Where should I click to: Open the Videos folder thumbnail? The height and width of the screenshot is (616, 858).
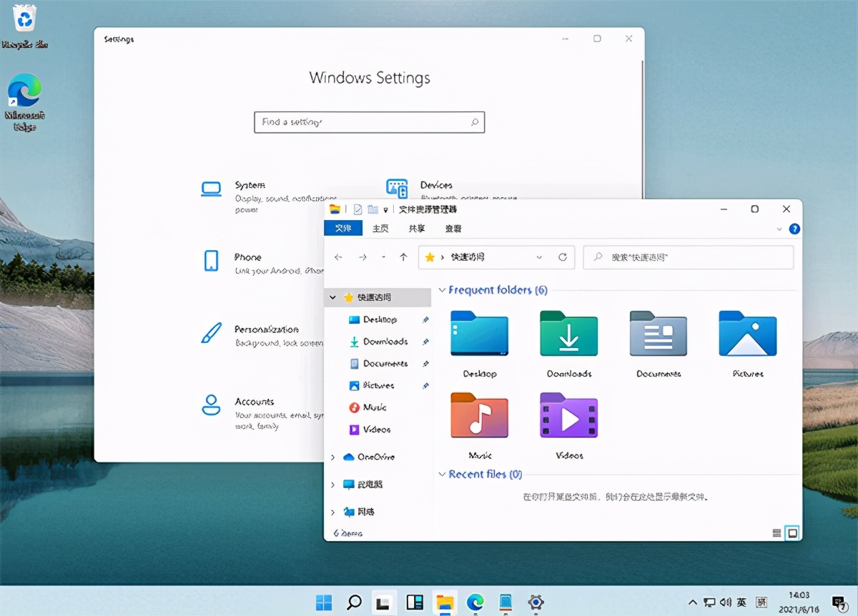(x=568, y=416)
